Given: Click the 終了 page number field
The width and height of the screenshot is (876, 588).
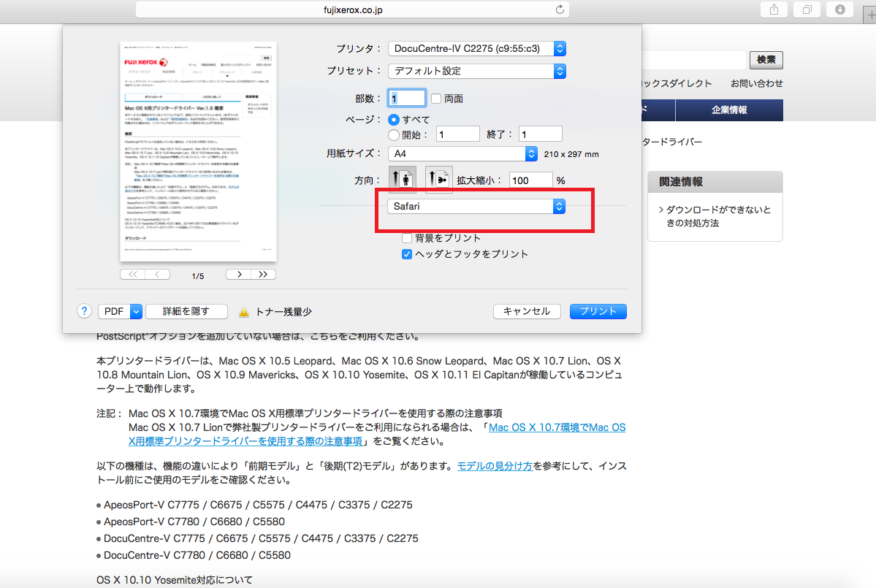Looking at the screenshot, I should click(540, 134).
